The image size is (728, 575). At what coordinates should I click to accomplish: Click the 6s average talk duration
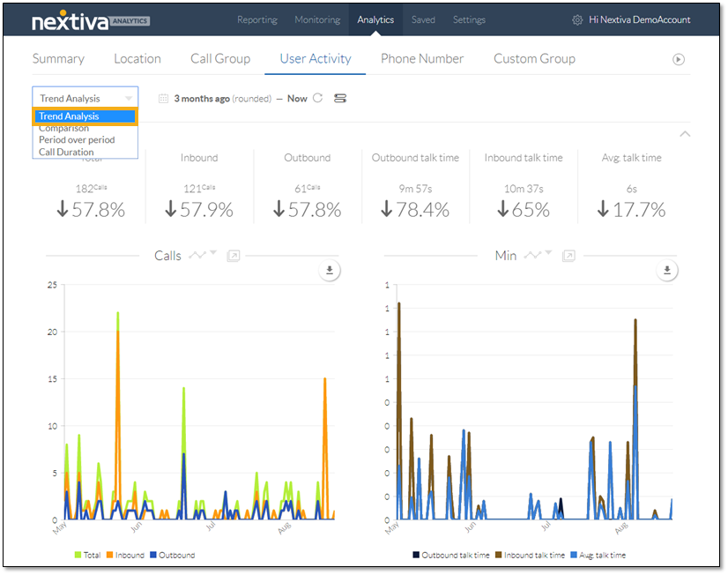[x=632, y=189]
